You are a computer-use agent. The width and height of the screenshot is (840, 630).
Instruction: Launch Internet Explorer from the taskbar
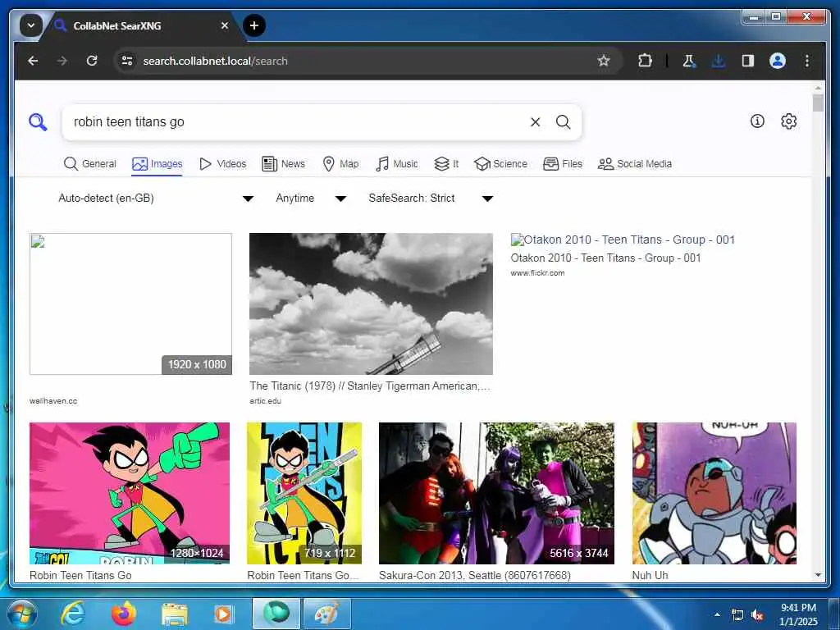pos(72,614)
